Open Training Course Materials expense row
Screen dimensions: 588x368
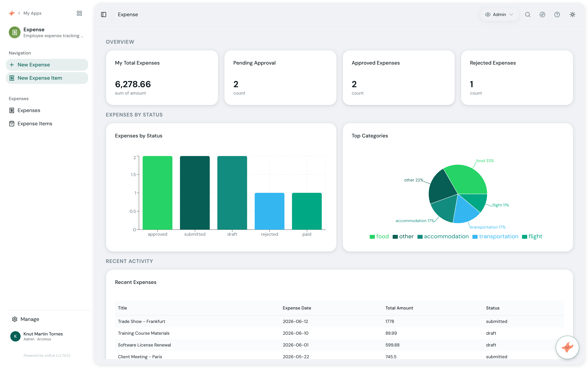point(339,333)
